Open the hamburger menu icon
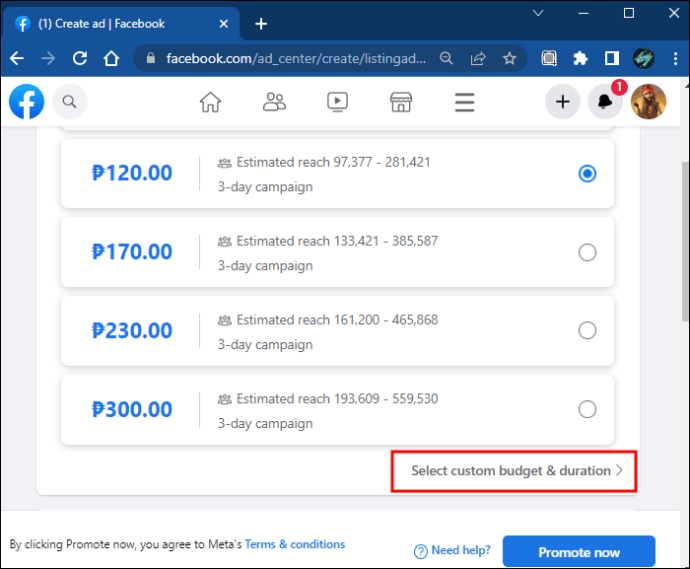 click(x=464, y=102)
